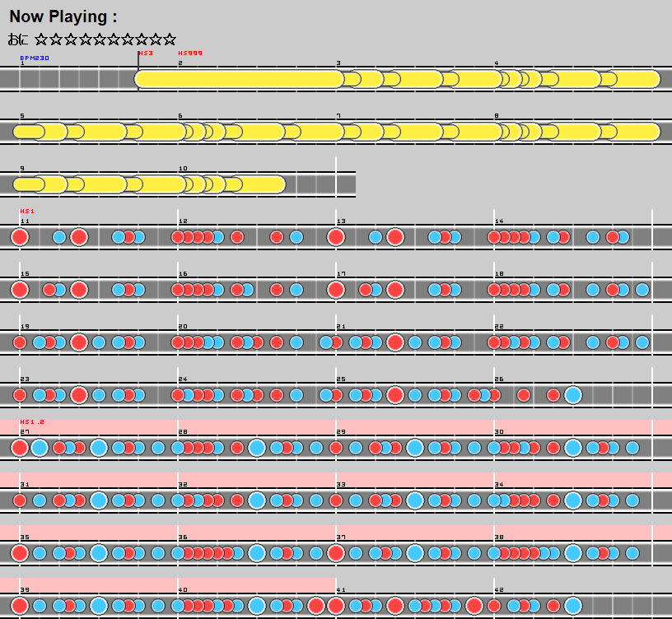The width and height of the screenshot is (672, 619).
Task: Click measure number 25 label
Action: (341, 379)
